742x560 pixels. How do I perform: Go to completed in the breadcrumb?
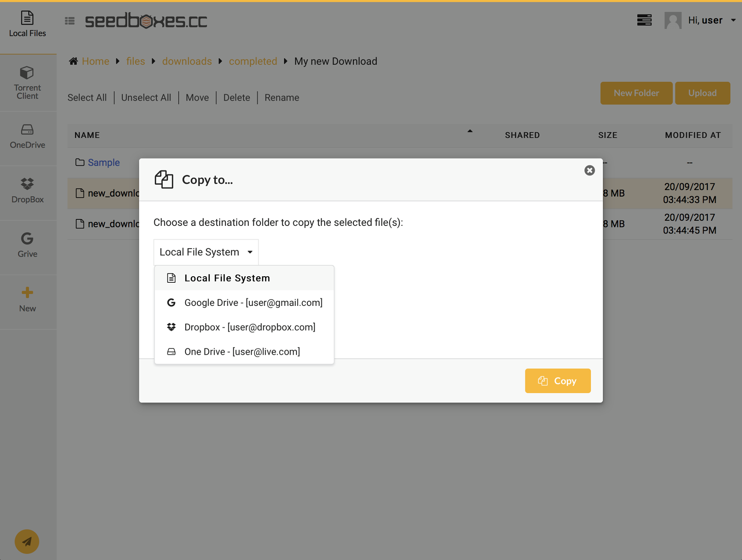253,61
